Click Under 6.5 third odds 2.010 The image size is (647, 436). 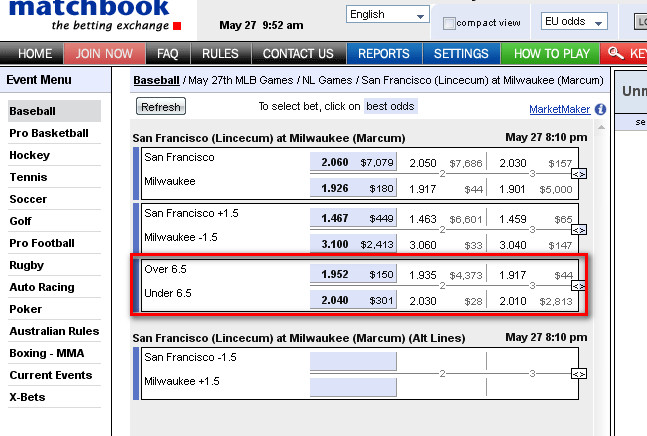[x=512, y=301]
